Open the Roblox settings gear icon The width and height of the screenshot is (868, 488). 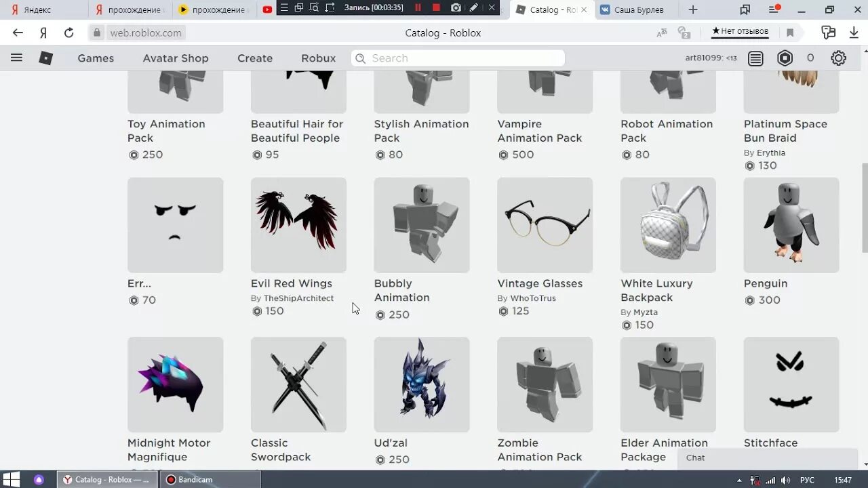pyautogui.click(x=839, y=58)
